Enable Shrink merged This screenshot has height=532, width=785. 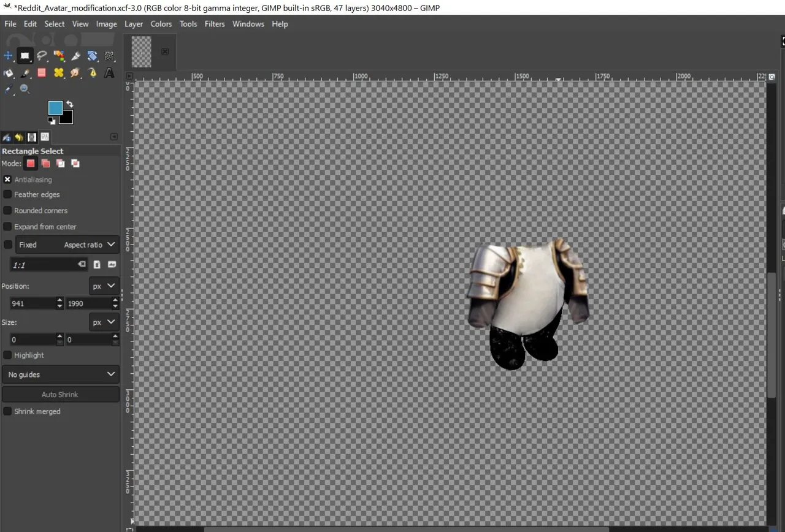7,411
